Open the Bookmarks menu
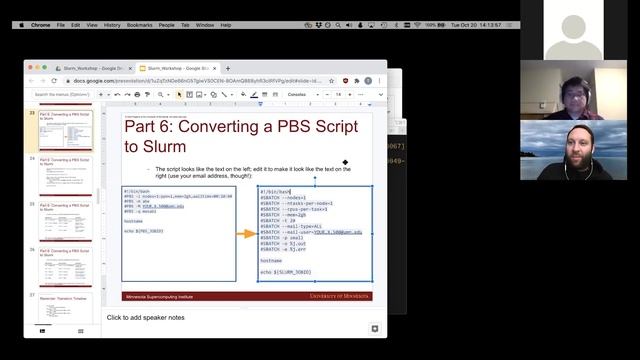 [139, 25]
